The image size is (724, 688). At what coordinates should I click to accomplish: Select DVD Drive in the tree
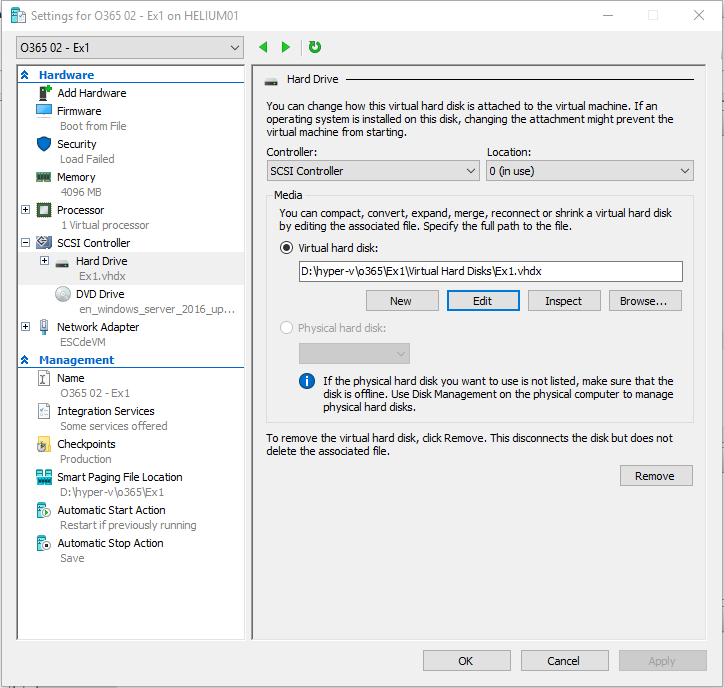pos(100,294)
